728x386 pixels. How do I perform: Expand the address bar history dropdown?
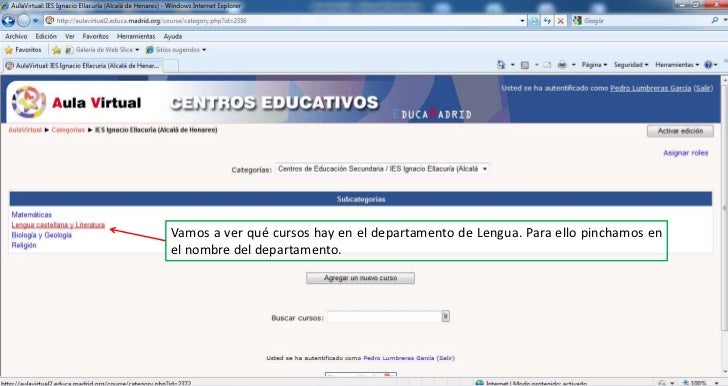tap(522, 21)
